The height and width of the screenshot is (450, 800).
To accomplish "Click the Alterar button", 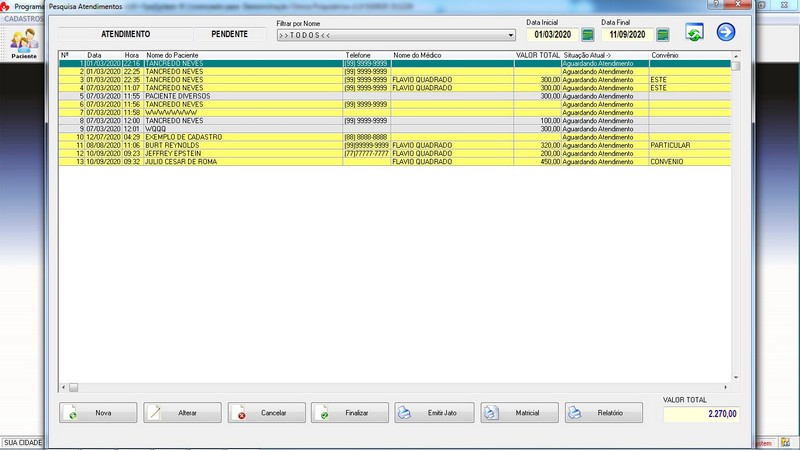I will [x=182, y=413].
